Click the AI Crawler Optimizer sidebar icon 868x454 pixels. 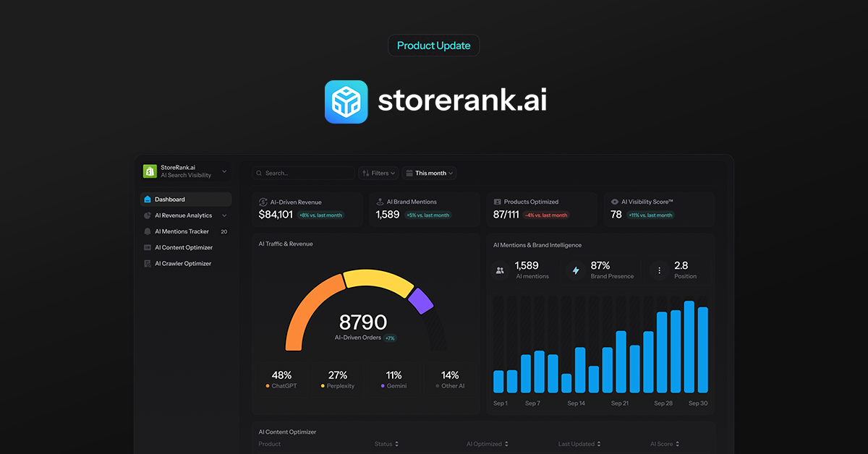coord(148,264)
